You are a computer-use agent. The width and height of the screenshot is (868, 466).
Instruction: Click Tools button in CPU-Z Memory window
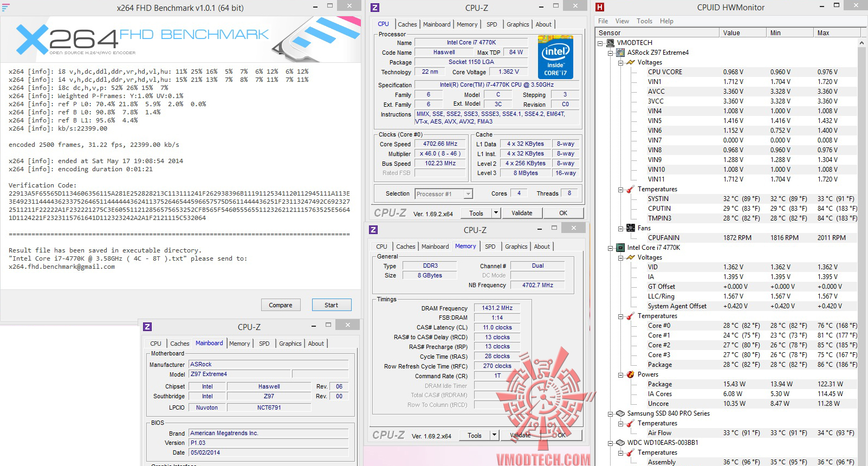point(475,435)
